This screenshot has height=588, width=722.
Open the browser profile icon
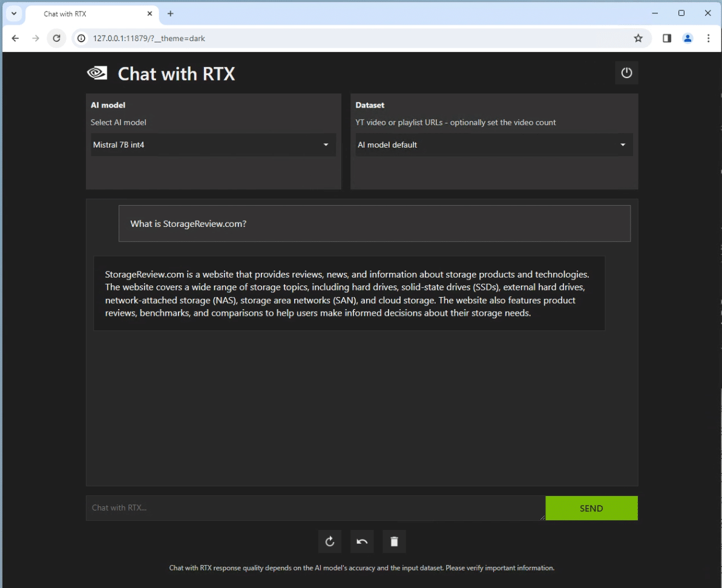(x=688, y=38)
